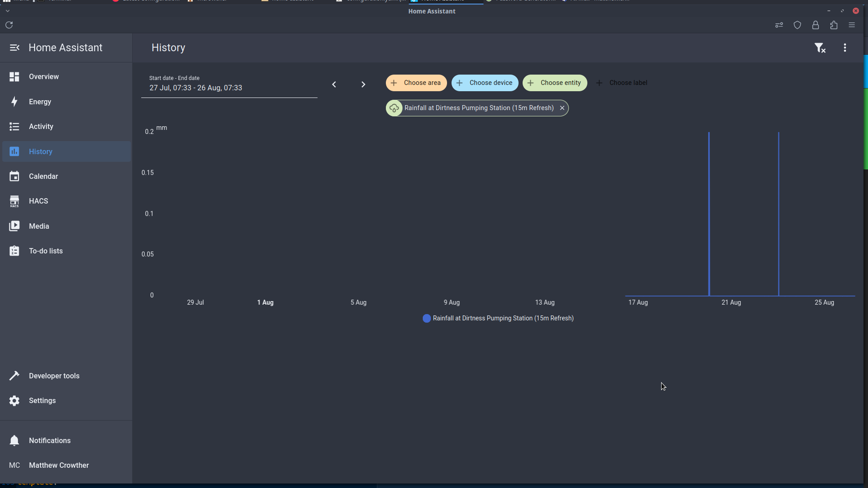Open the Energy dashboard
The height and width of the screenshot is (488, 868).
(40, 102)
